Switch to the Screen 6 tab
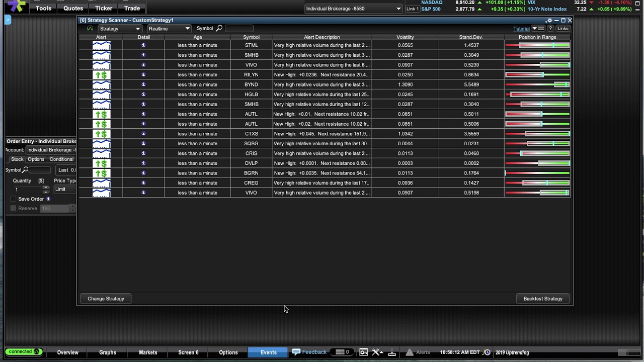The image size is (644, 362). pos(188,352)
